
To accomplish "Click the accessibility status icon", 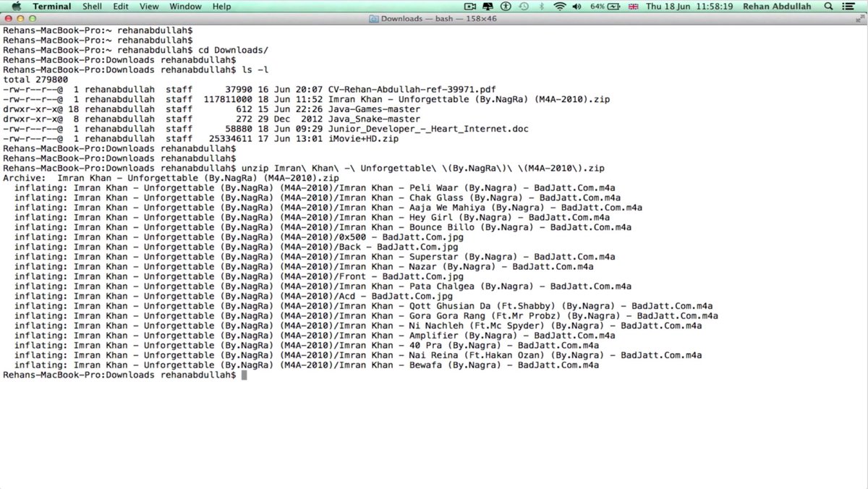I will tap(506, 7).
